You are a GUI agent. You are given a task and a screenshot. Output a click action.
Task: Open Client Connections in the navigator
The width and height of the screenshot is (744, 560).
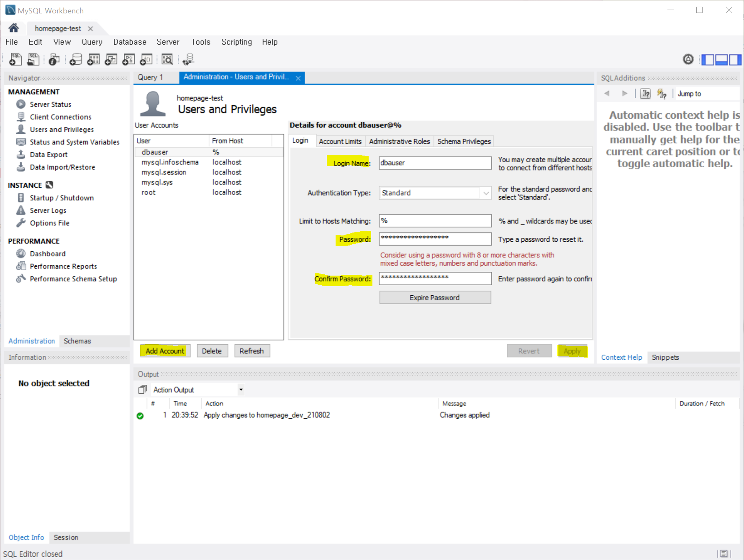60,117
